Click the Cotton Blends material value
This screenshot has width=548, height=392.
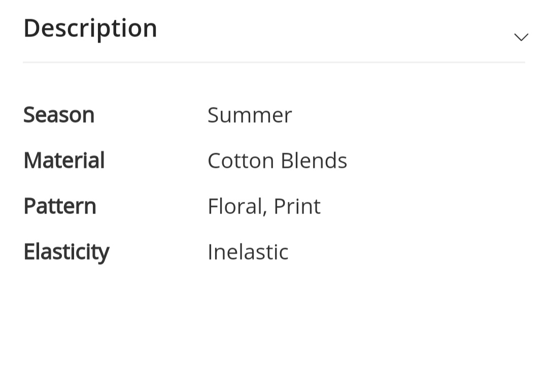point(277,161)
